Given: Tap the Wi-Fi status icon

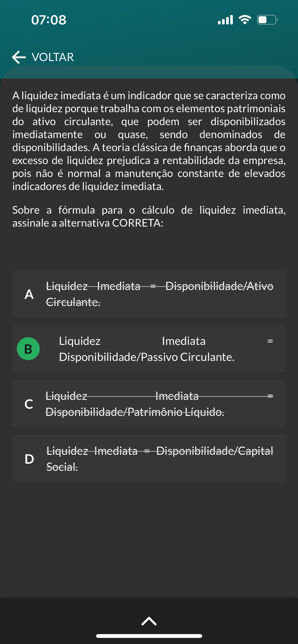Looking at the screenshot, I should tap(245, 20).
